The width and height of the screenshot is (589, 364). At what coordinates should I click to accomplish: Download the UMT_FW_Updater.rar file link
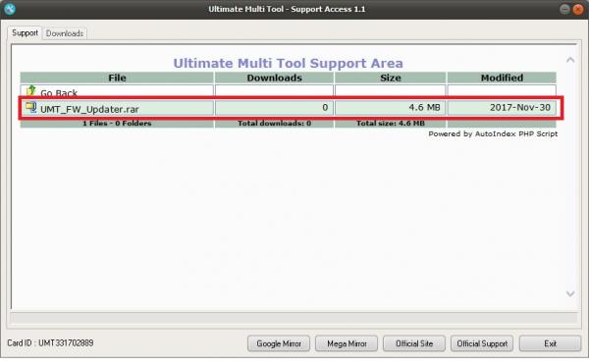[x=89, y=109]
